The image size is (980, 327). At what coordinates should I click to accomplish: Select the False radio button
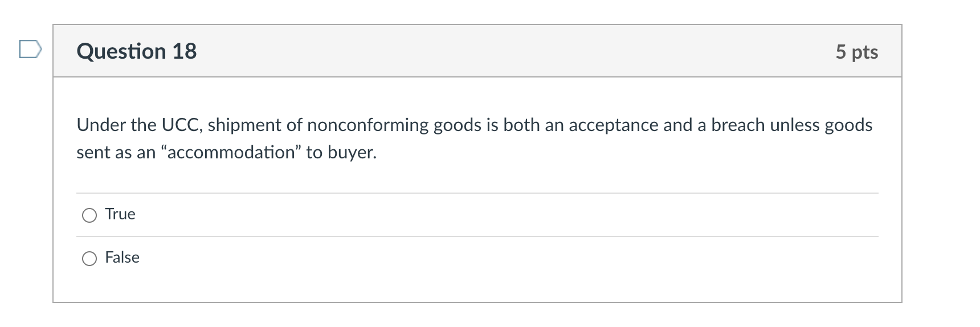tap(89, 259)
